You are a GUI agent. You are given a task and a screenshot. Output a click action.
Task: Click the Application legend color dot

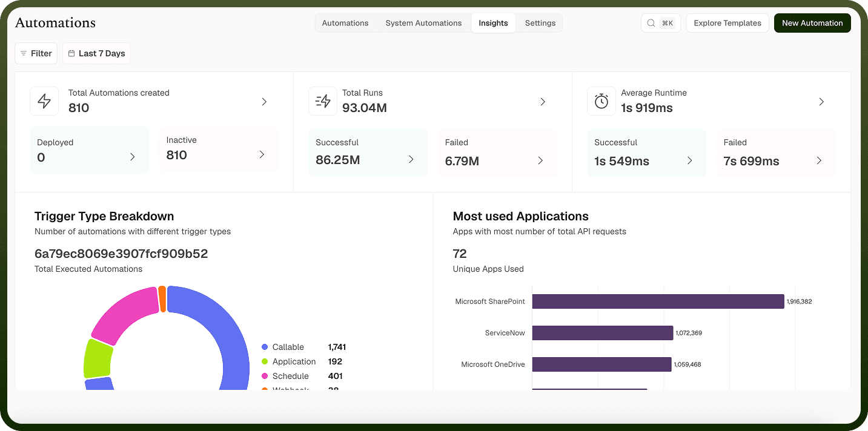click(x=265, y=361)
